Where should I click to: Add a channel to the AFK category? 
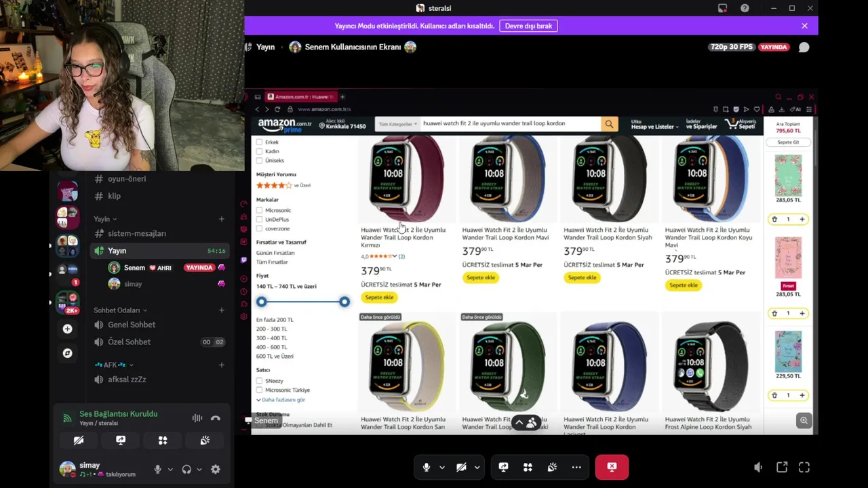click(221, 365)
